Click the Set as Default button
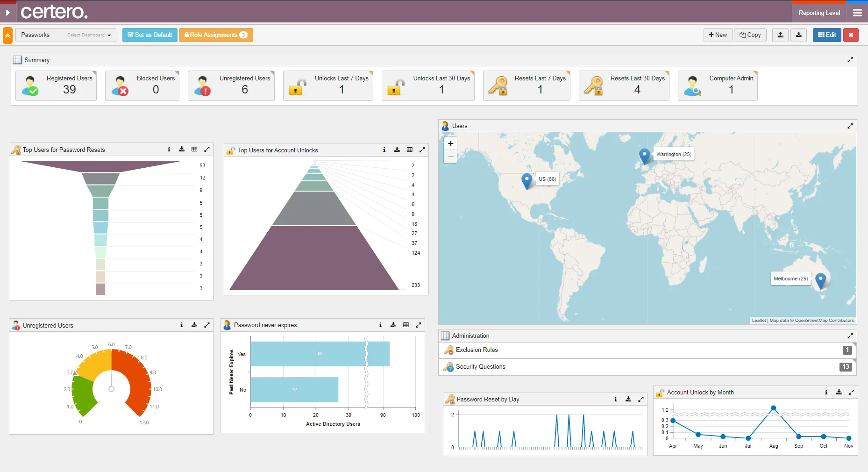This screenshot has width=868, height=472. click(x=150, y=35)
